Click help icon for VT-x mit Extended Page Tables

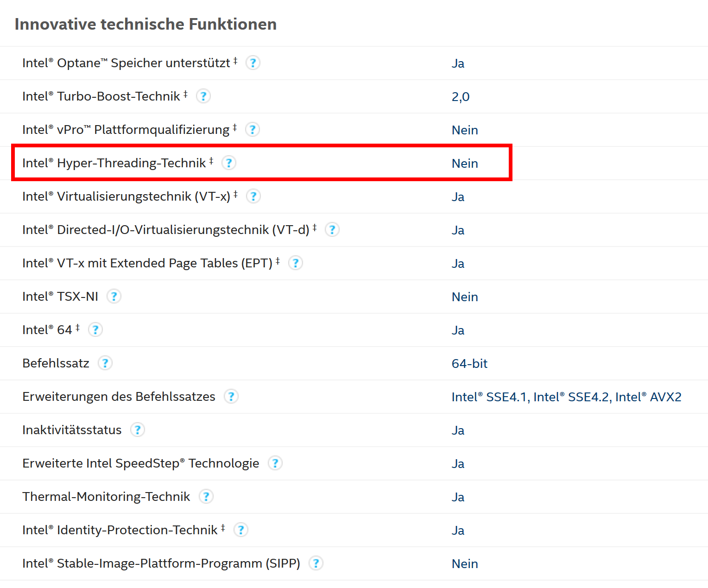pos(295,263)
